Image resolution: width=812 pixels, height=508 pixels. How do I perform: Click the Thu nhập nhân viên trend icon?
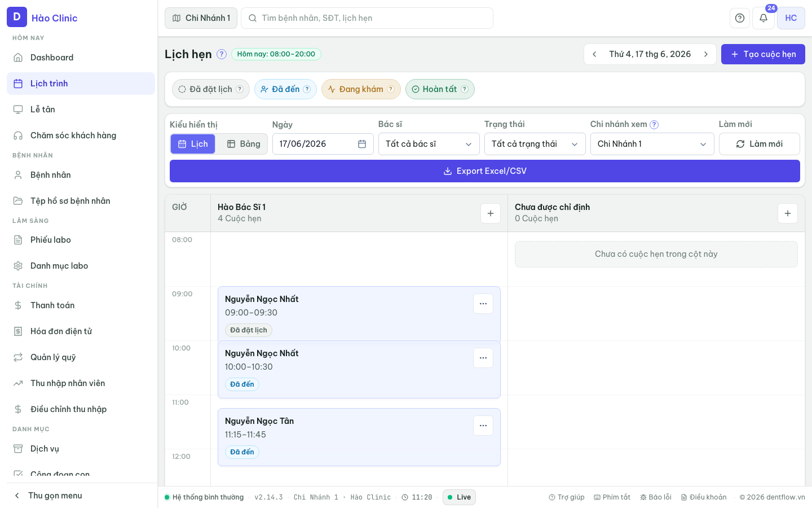click(x=18, y=383)
